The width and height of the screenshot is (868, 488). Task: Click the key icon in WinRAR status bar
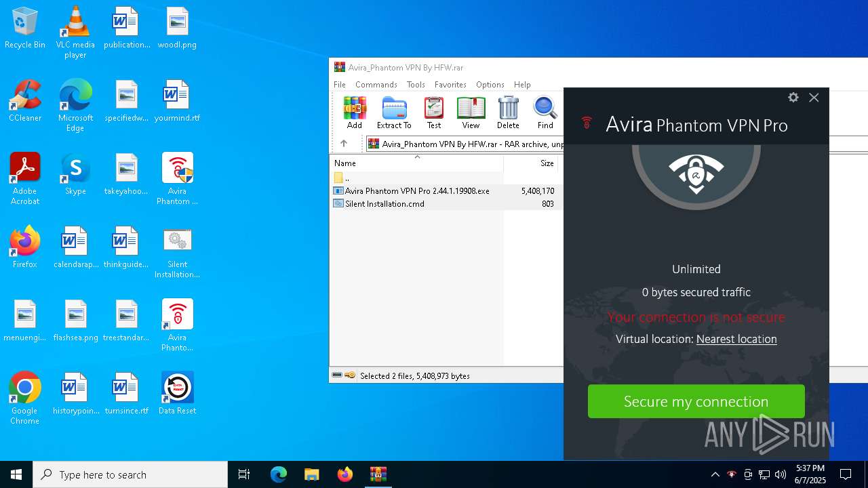pyautogui.click(x=350, y=375)
